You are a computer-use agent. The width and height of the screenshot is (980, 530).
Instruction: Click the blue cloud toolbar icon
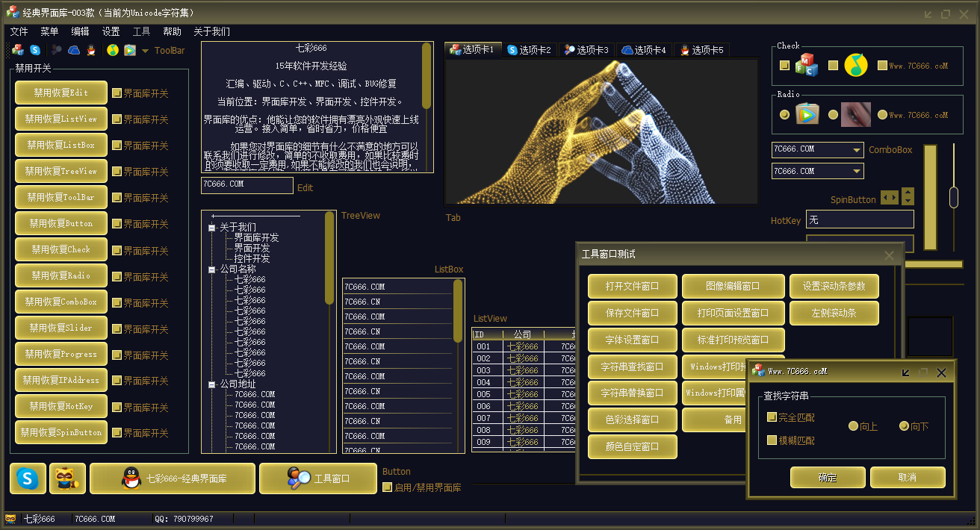click(x=74, y=50)
